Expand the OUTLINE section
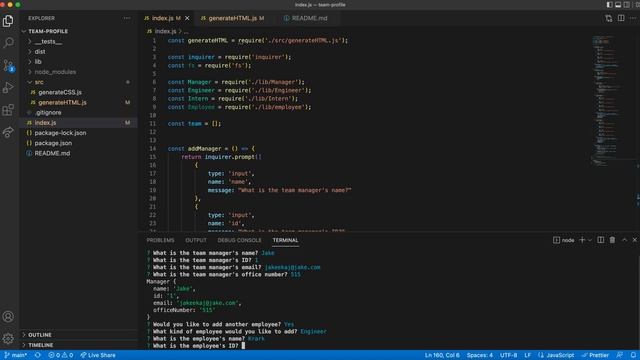The image size is (640, 360). click(x=40, y=335)
